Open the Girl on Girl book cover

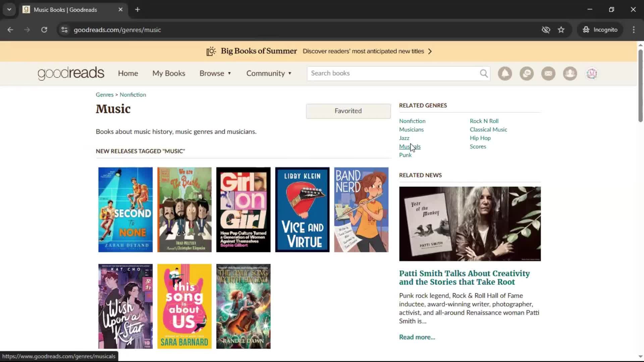(243, 210)
